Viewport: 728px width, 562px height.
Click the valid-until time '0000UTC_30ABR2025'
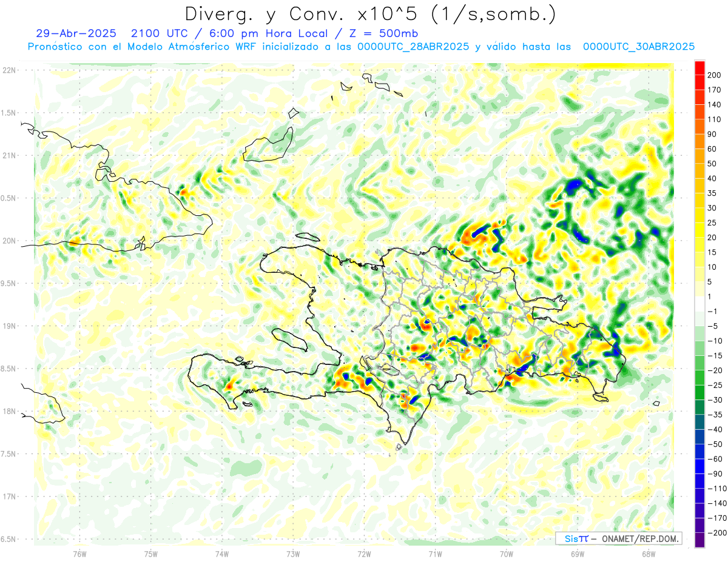(x=638, y=47)
